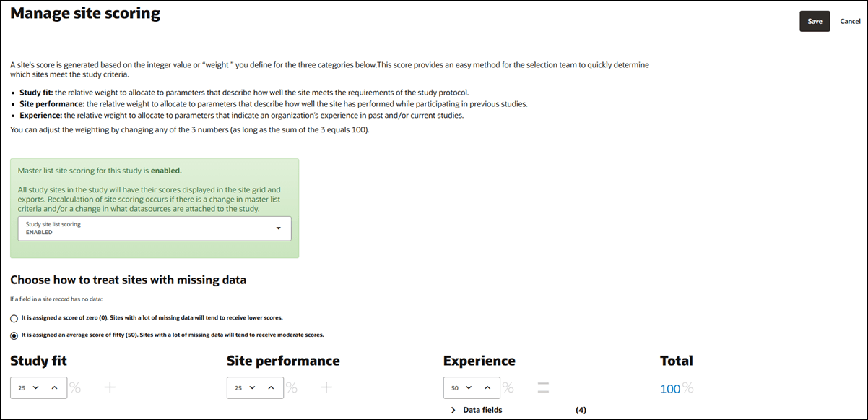Click the plus icon beside Site performance weight

pyautogui.click(x=326, y=387)
